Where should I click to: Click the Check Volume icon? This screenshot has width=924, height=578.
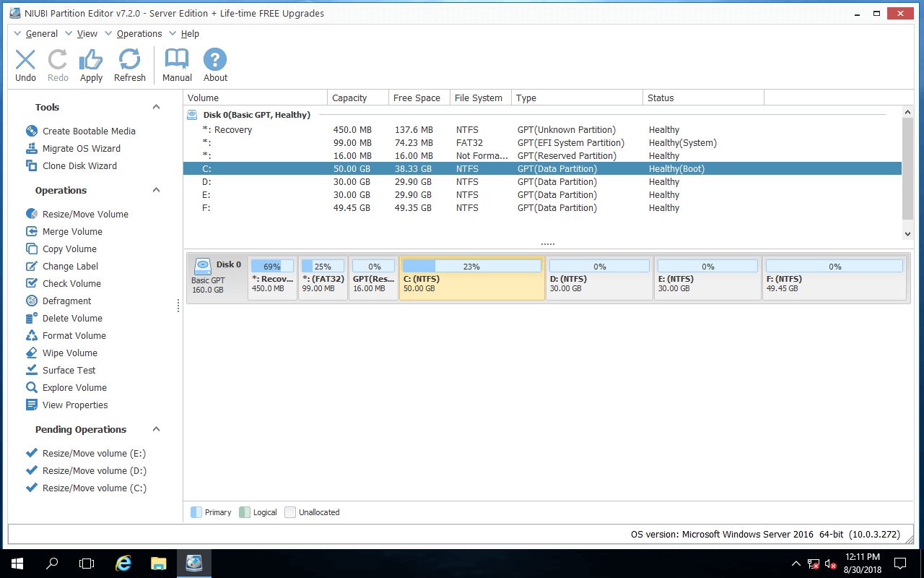click(31, 283)
